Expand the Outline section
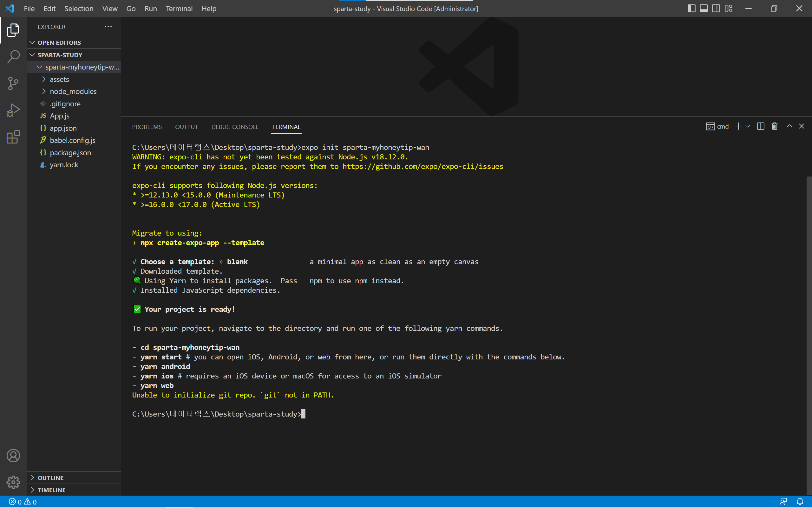 [74, 478]
